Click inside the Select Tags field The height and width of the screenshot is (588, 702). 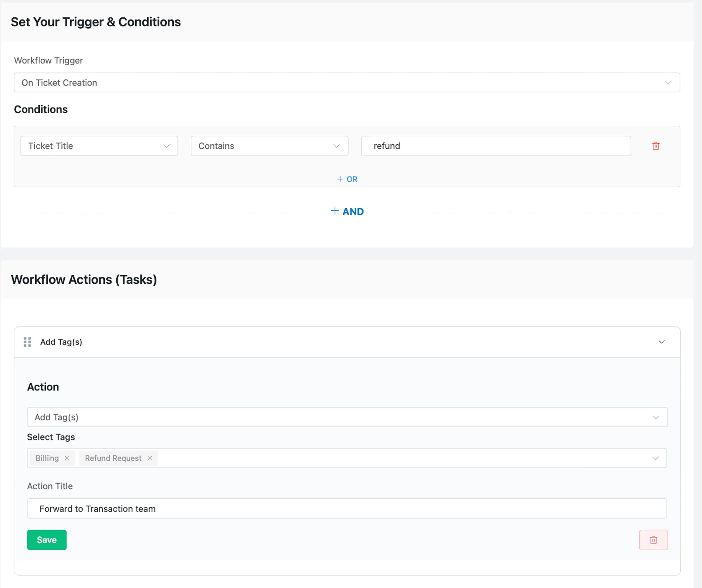pos(401,458)
